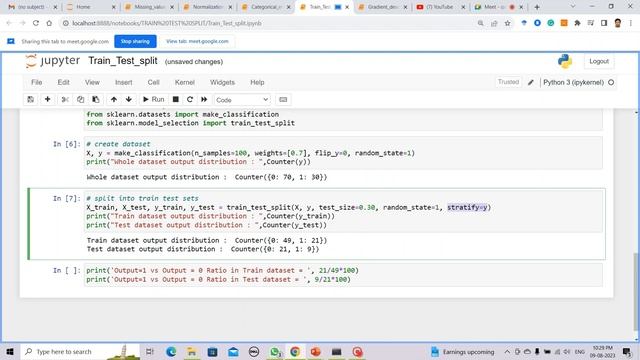
Task: Show hidden system tray icons
Action: pos(507,351)
